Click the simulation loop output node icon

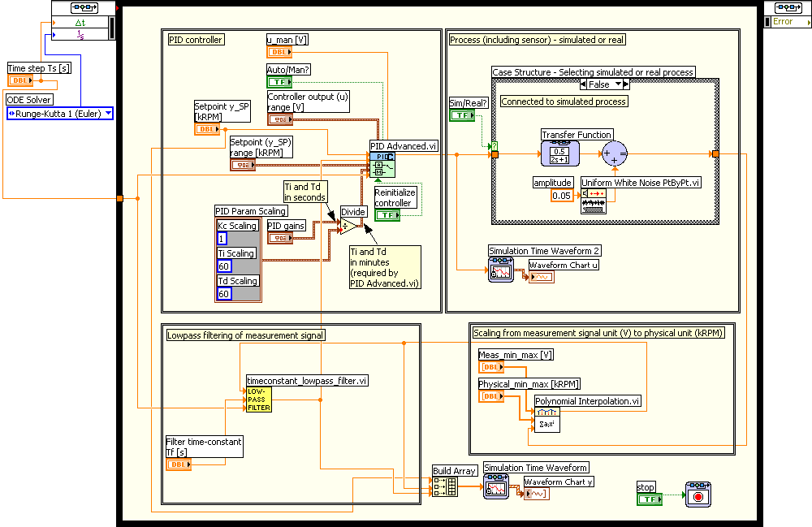click(788, 8)
